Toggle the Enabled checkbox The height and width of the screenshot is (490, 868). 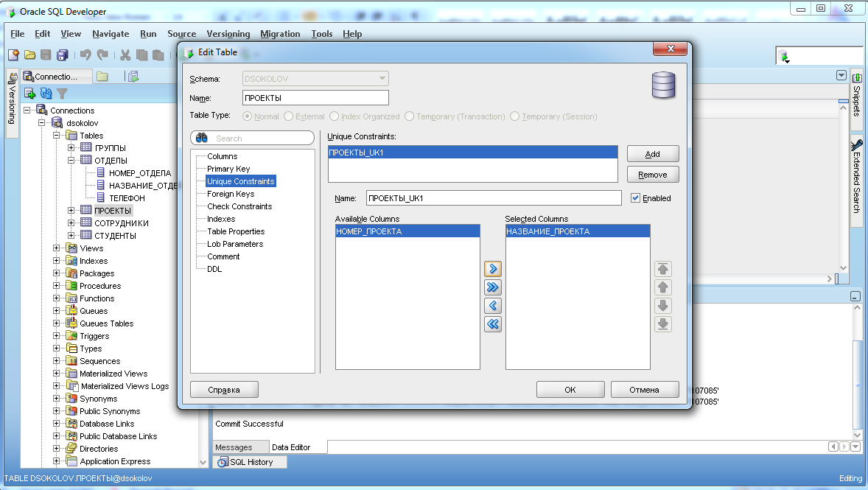(635, 198)
